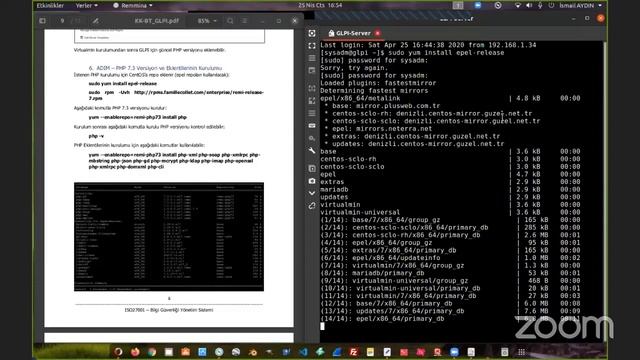Open trash icon in the dock

(x=504, y=352)
